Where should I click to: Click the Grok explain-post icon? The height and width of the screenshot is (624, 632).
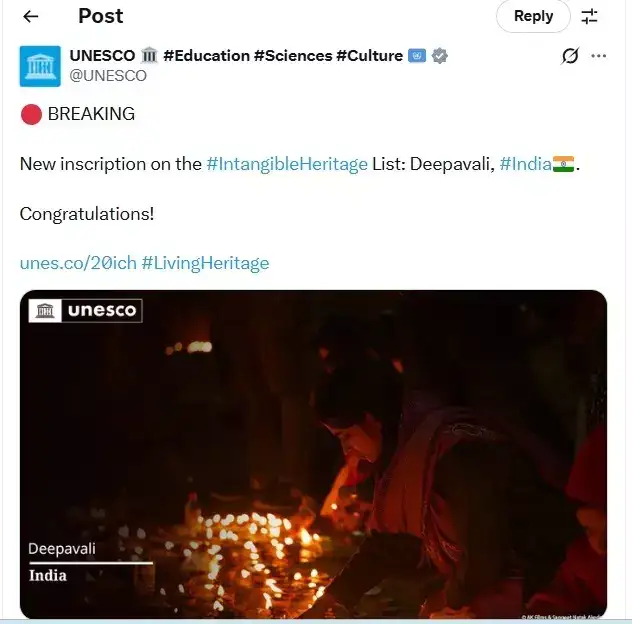[570, 56]
